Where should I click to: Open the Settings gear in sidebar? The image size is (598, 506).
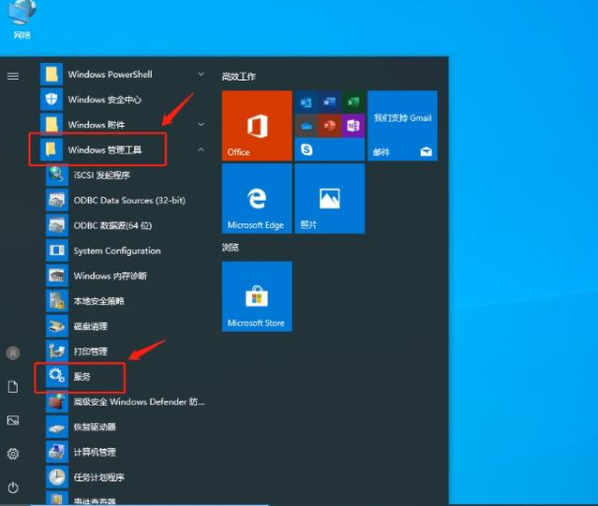click(x=13, y=454)
